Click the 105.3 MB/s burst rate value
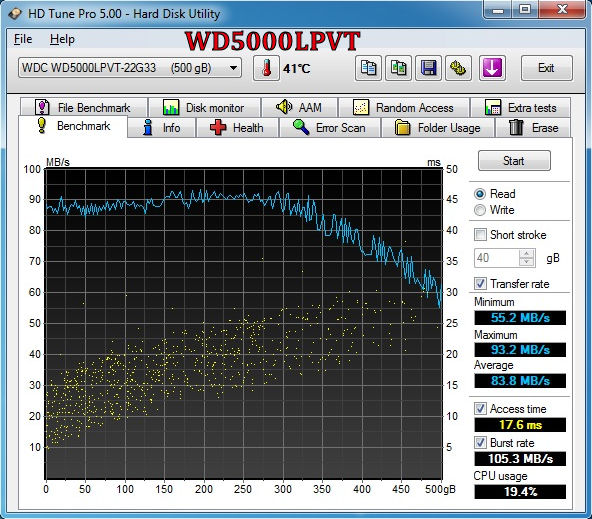The height and width of the screenshot is (519, 592). pyautogui.click(x=520, y=459)
